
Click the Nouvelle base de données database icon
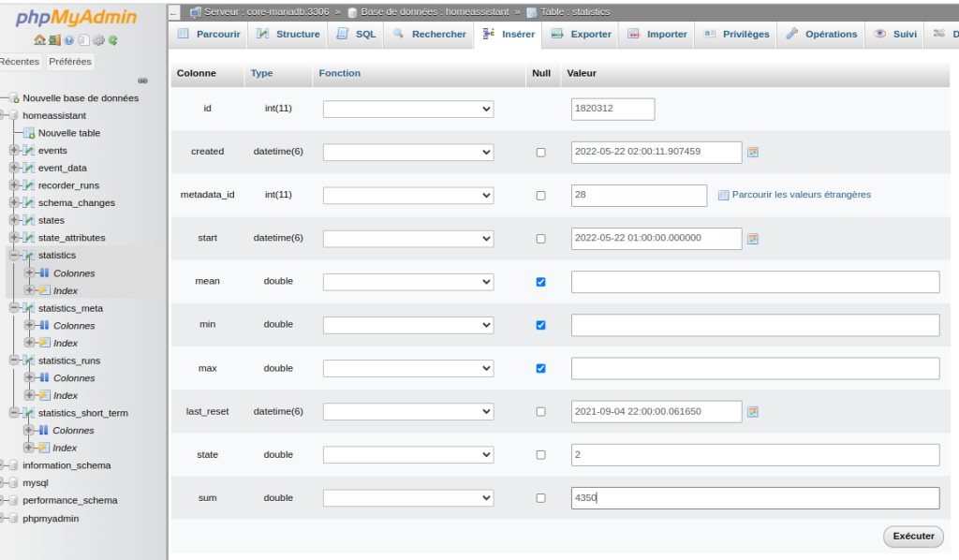click(13, 97)
